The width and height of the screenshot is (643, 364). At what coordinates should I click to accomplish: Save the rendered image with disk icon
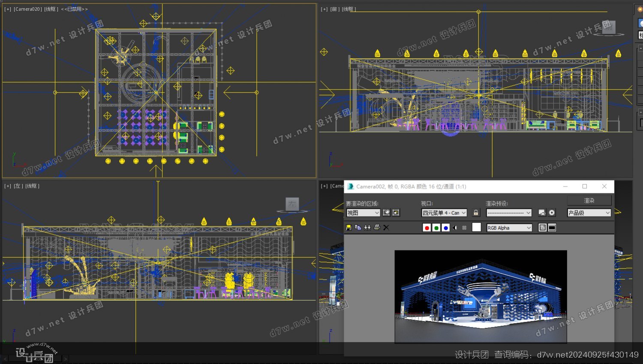[349, 228]
